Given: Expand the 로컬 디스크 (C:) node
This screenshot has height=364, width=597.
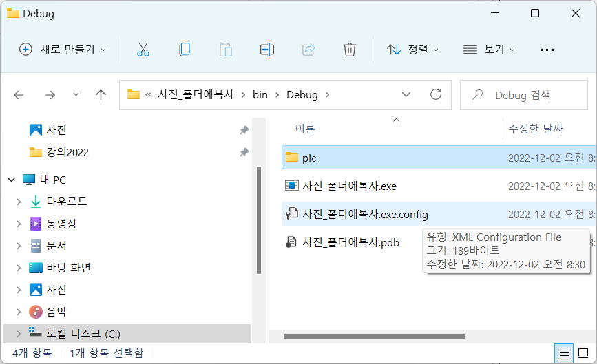Looking at the screenshot, I should pyautogui.click(x=19, y=334).
